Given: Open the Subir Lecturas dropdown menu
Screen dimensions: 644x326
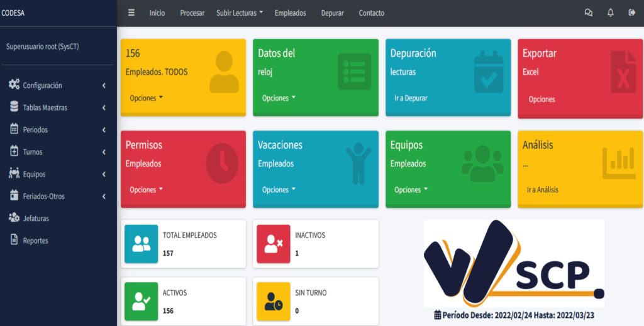Looking at the screenshot, I should 240,13.
